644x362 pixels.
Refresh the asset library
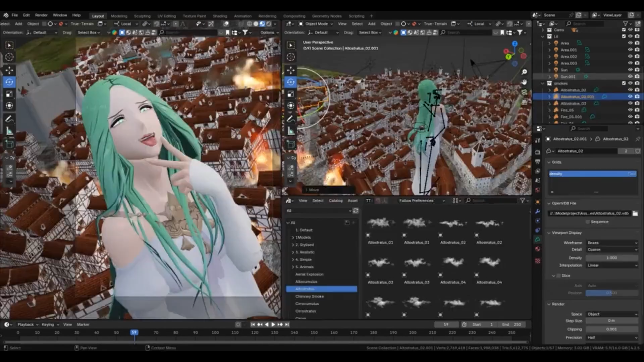[356, 210]
